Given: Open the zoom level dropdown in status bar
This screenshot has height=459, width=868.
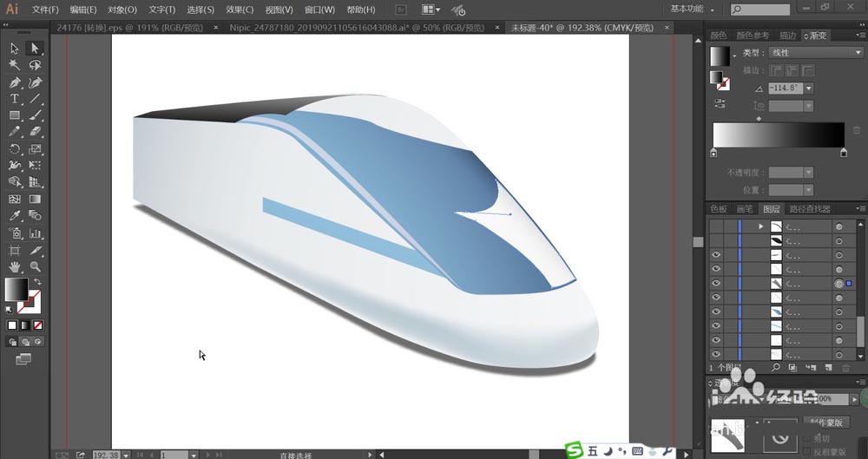Looking at the screenshot, I should 126,456.
